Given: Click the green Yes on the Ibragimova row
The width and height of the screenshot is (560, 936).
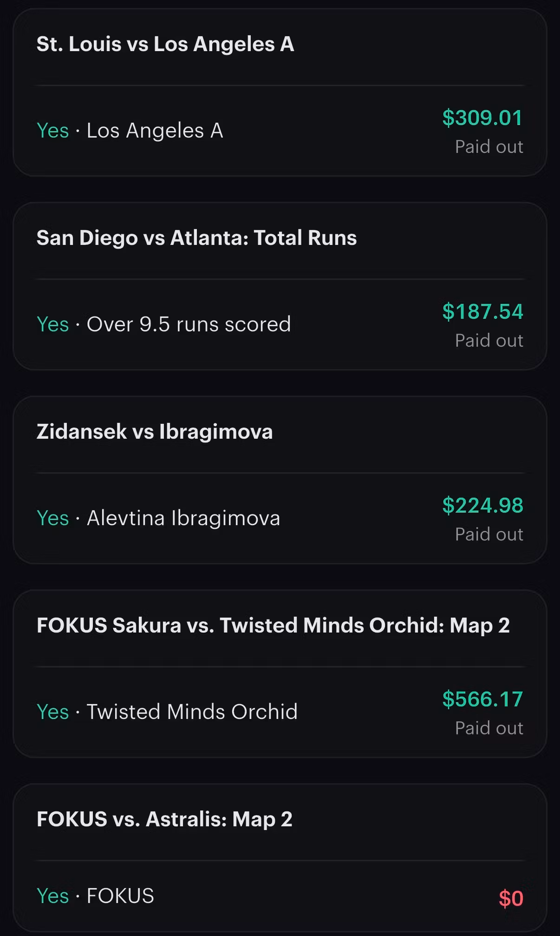Looking at the screenshot, I should [x=52, y=518].
